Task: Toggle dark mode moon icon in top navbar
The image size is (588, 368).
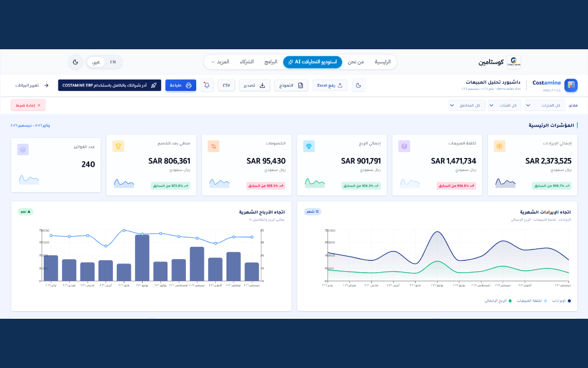Action: 75,62
